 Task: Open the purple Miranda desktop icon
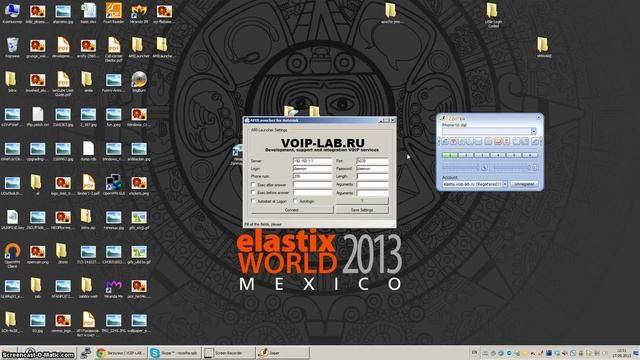113,287
